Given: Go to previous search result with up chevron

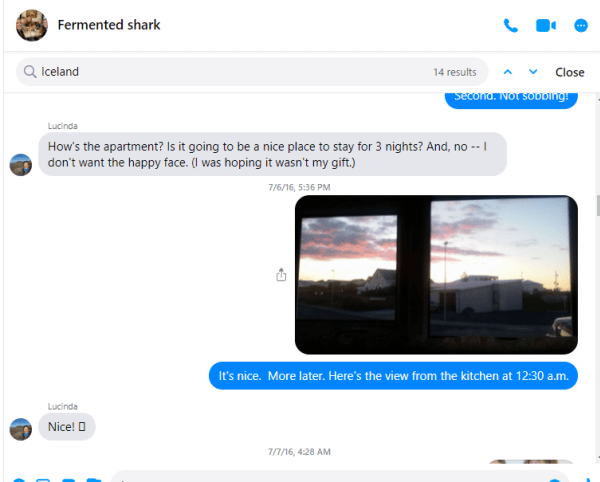Looking at the screenshot, I should tap(508, 72).
